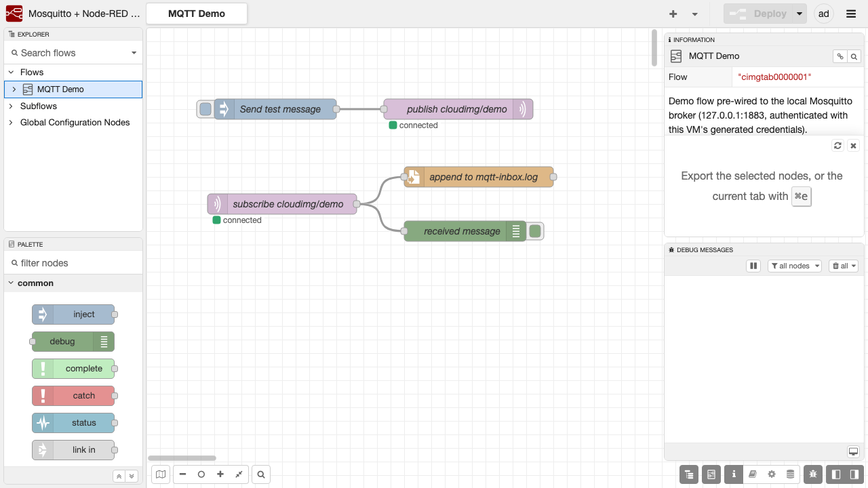Expand Global Configuration Nodes section
868x488 pixels.
tap(11, 123)
